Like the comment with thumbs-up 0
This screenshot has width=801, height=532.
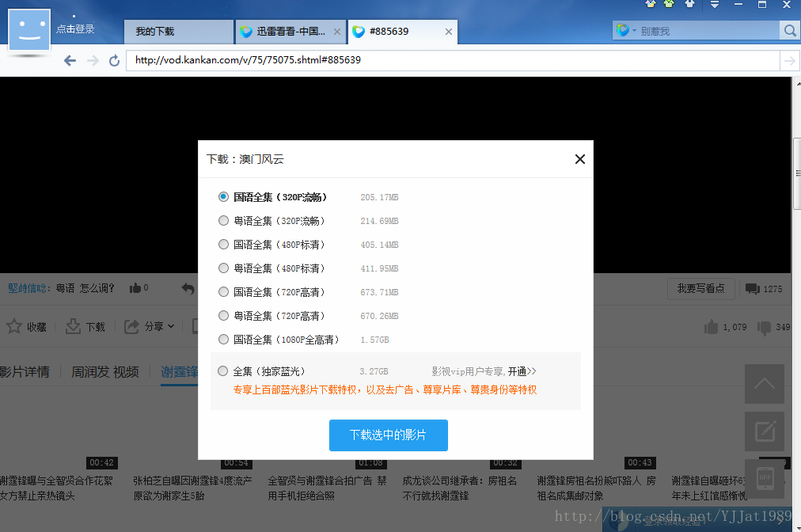click(x=135, y=288)
